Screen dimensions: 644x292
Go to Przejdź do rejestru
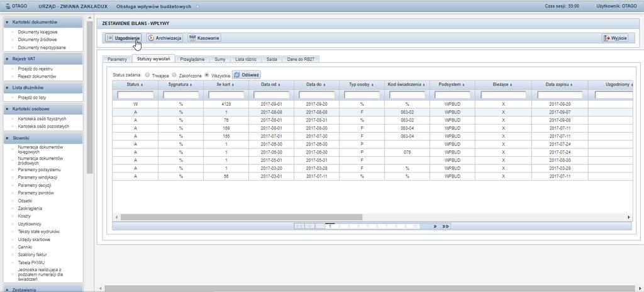35,69
